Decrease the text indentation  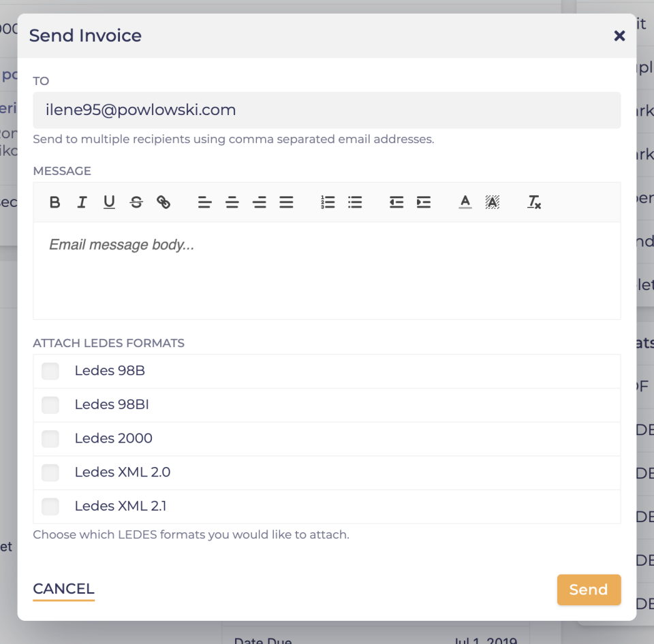pos(396,202)
